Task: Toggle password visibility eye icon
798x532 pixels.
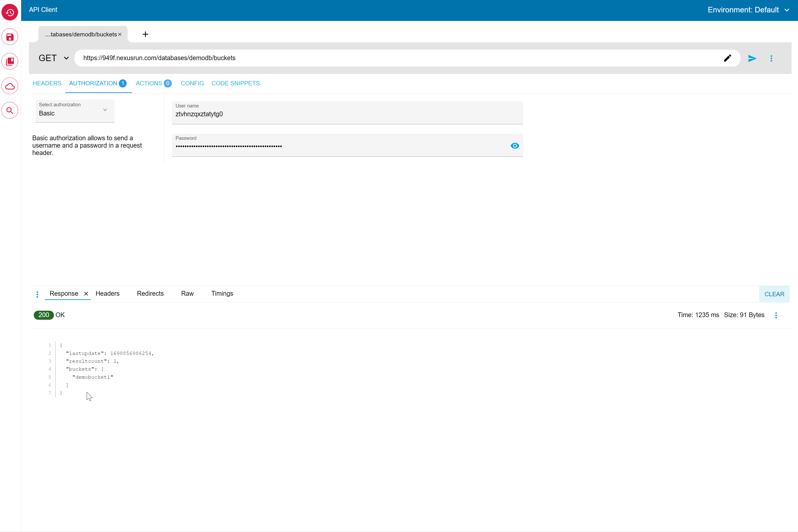Action: pos(514,145)
